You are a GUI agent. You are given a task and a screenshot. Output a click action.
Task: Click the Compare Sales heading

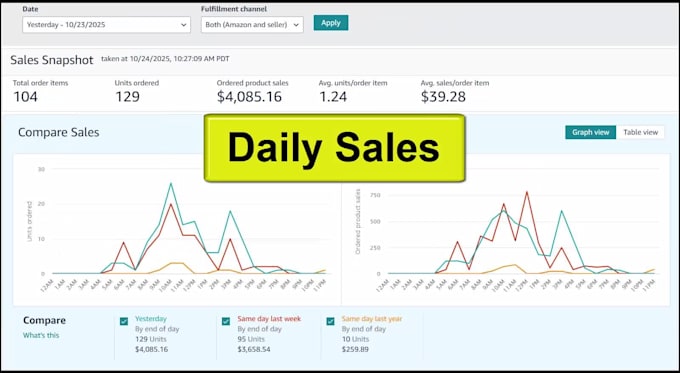59,132
